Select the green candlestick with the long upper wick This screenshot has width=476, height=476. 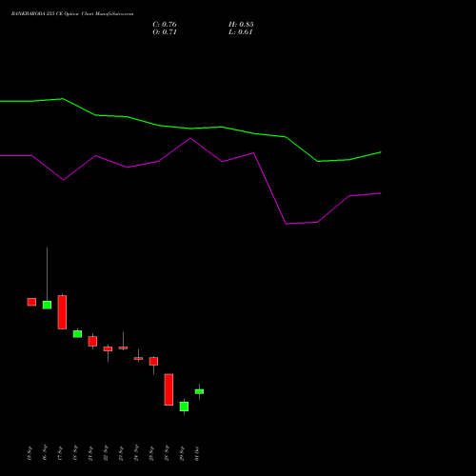(x=47, y=305)
